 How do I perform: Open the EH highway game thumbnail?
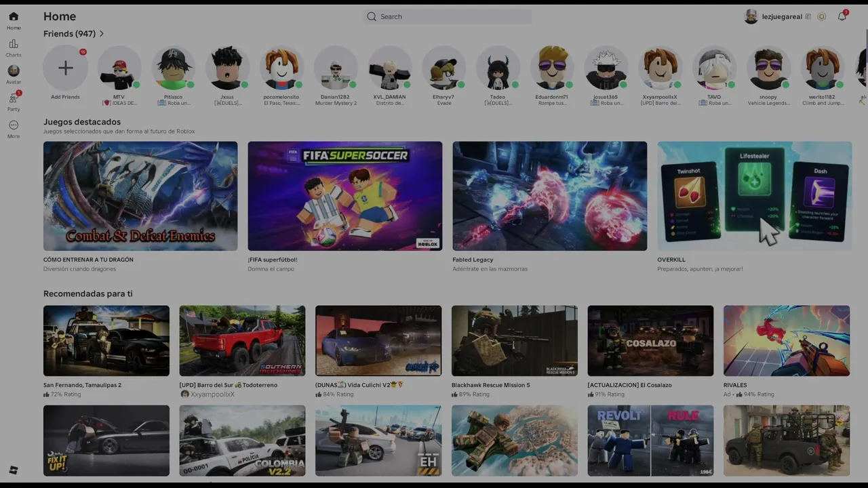click(x=378, y=441)
